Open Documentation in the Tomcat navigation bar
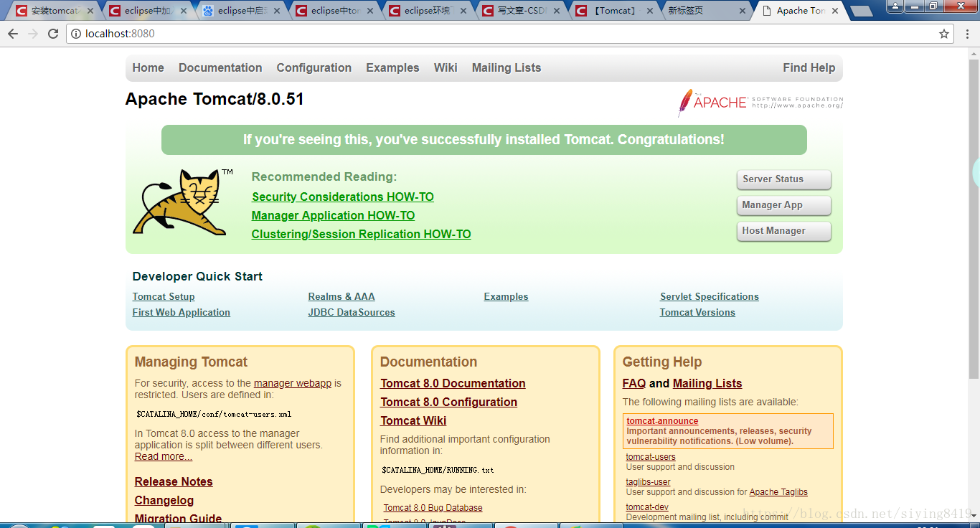980x528 pixels. (x=220, y=67)
